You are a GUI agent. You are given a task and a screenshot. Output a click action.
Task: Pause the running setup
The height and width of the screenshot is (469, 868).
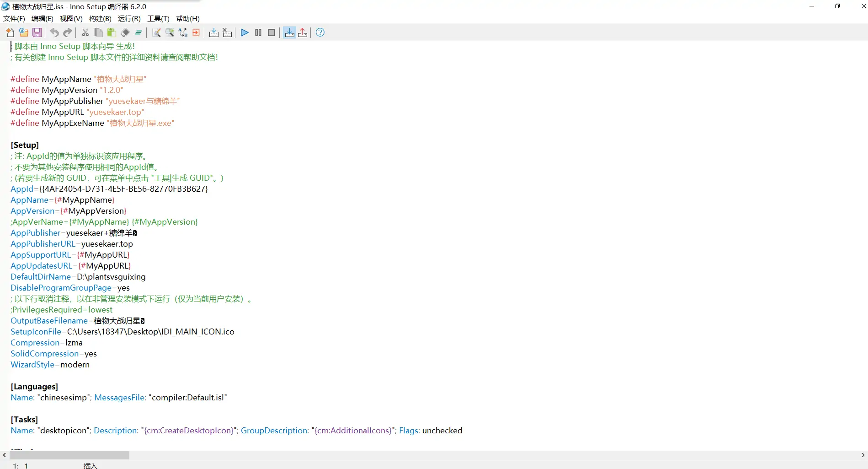258,32
